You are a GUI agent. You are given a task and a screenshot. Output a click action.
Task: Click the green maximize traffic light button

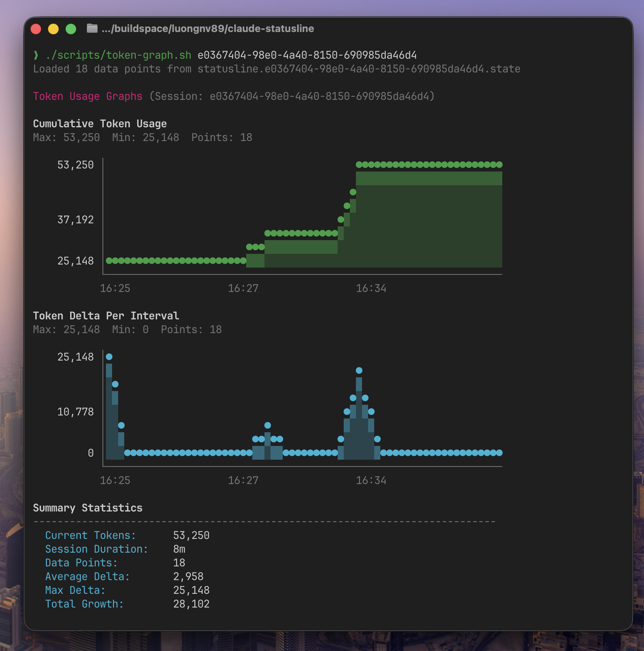click(71, 28)
